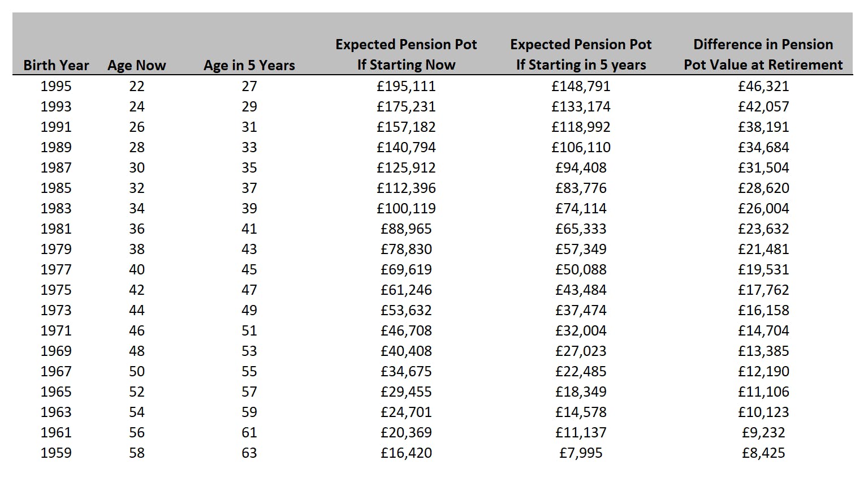Screen dimensions: 868x477
Task: Select the £50,088 cell
Action: (581, 269)
